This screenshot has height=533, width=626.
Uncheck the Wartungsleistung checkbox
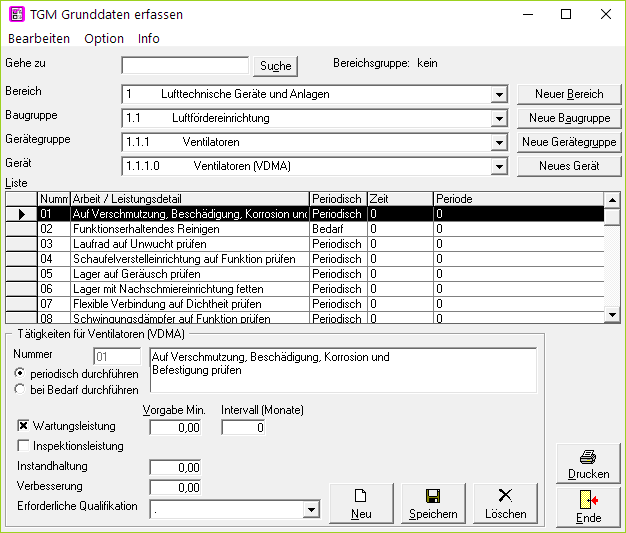24,426
